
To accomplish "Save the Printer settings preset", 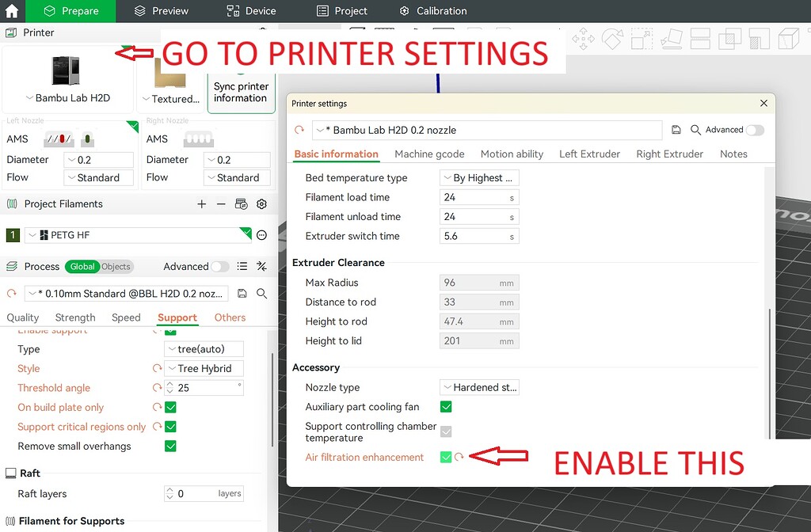I will click(x=676, y=130).
